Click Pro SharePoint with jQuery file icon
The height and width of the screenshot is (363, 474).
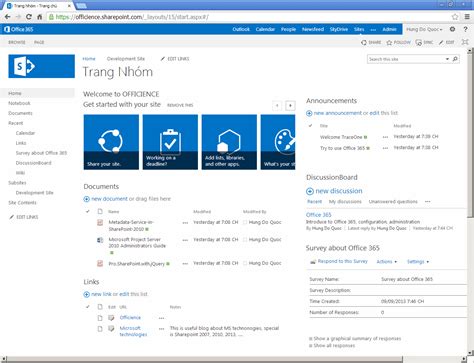[100, 263]
